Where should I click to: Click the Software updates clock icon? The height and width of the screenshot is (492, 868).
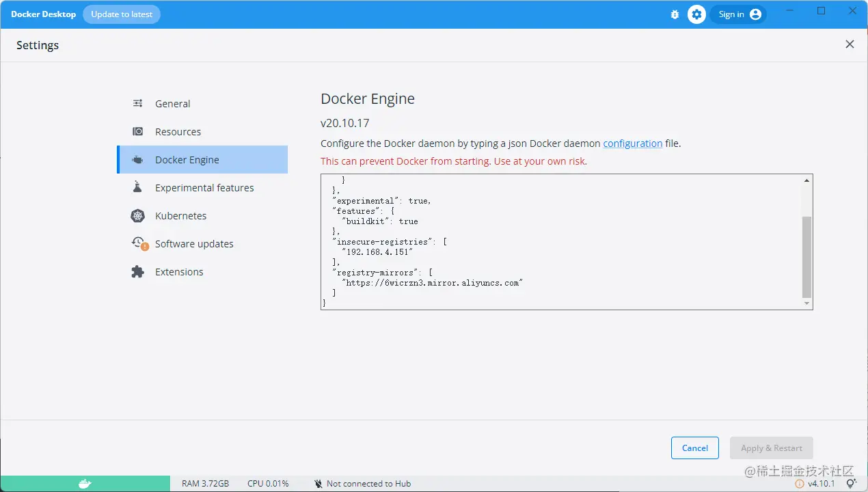click(x=139, y=243)
